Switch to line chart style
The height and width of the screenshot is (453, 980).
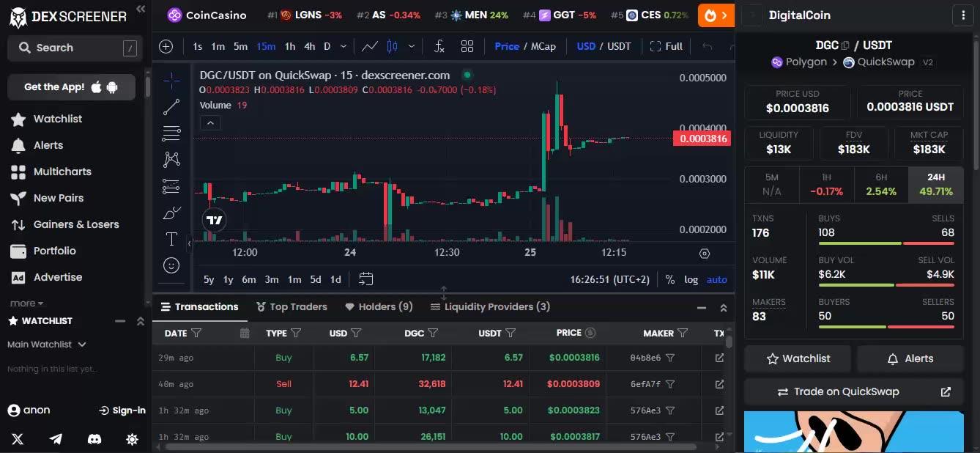click(x=370, y=46)
